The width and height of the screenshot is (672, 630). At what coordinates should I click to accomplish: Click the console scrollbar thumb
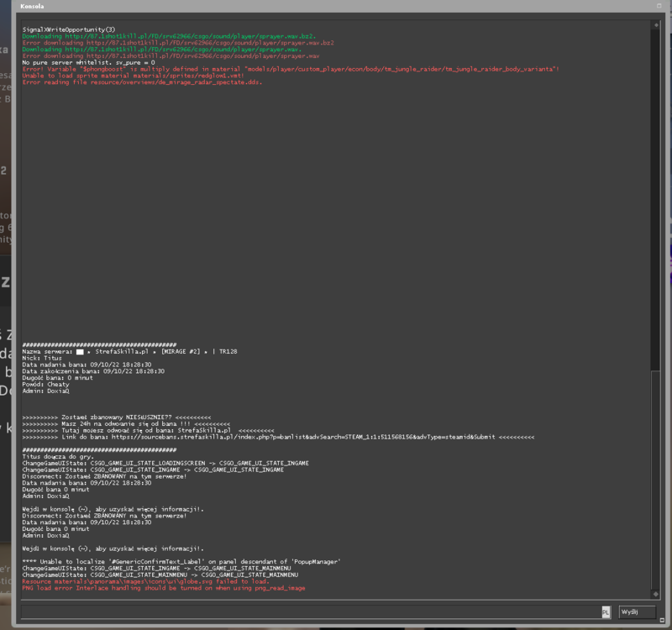[656, 480]
